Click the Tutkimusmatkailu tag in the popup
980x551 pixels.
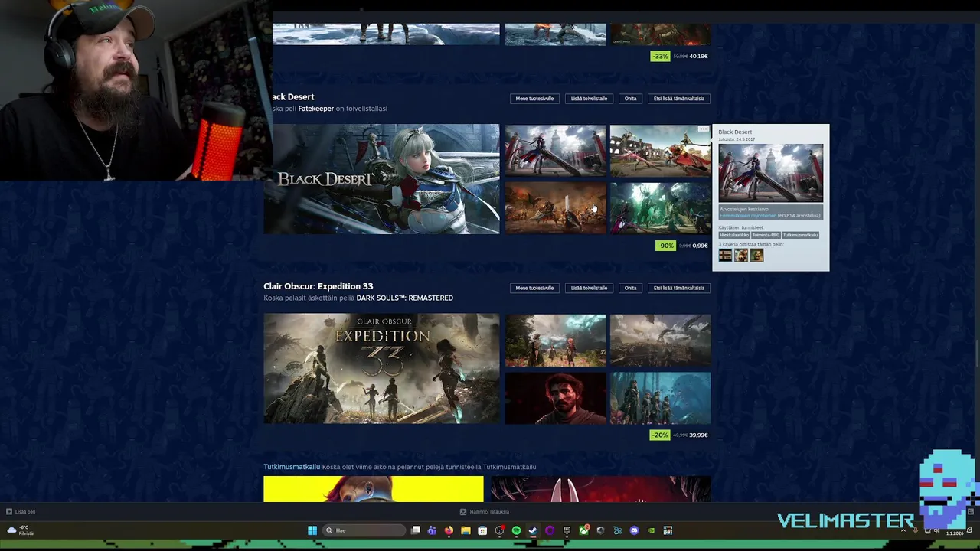800,235
